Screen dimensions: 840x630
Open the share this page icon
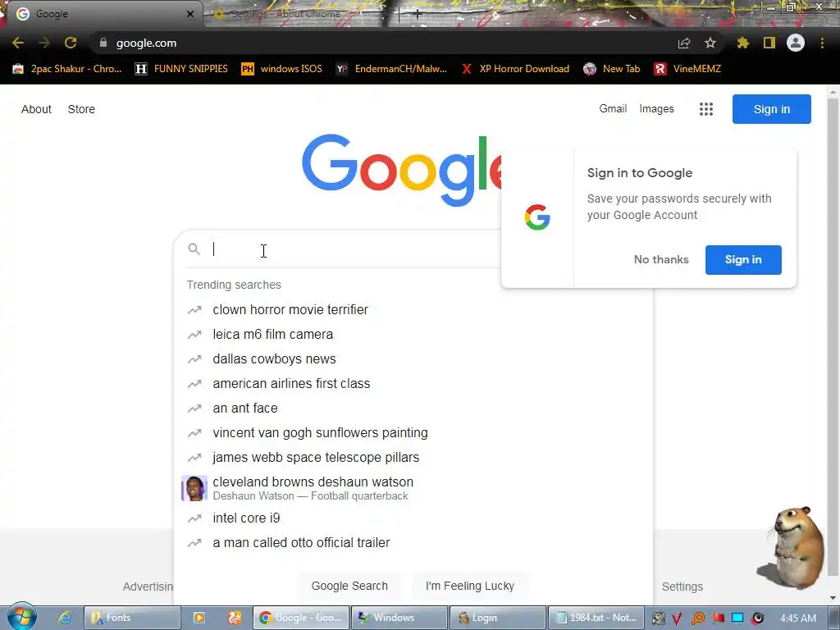pyautogui.click(x=684, y=43)
